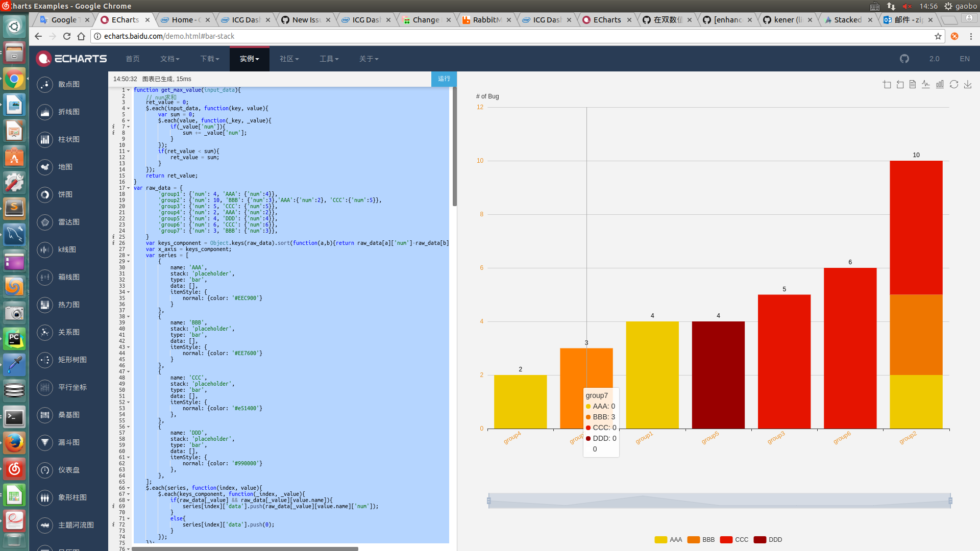Select the 折线图 line chart sidebar icon
The height and width of the screenshot is (551, 980).
click(45, 112)
